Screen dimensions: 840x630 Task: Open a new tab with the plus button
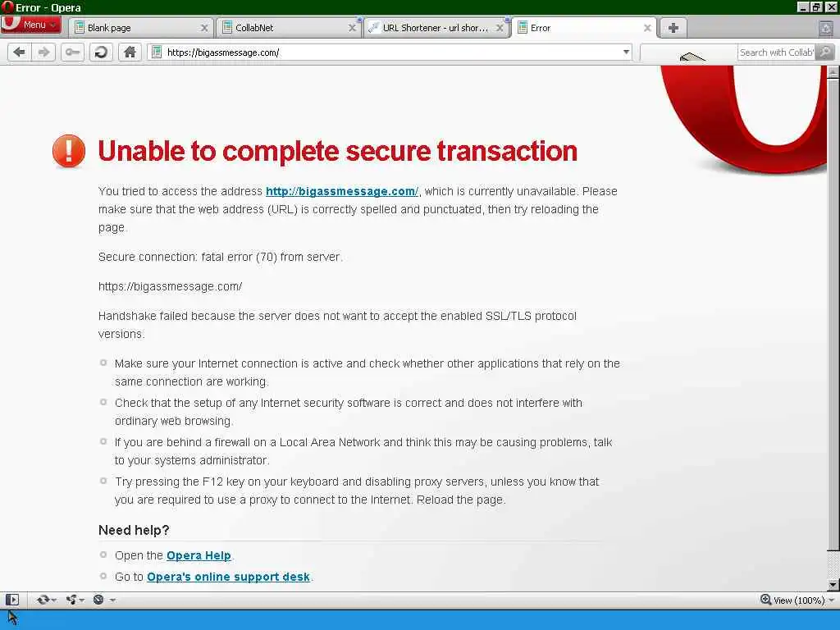[673, 27]
